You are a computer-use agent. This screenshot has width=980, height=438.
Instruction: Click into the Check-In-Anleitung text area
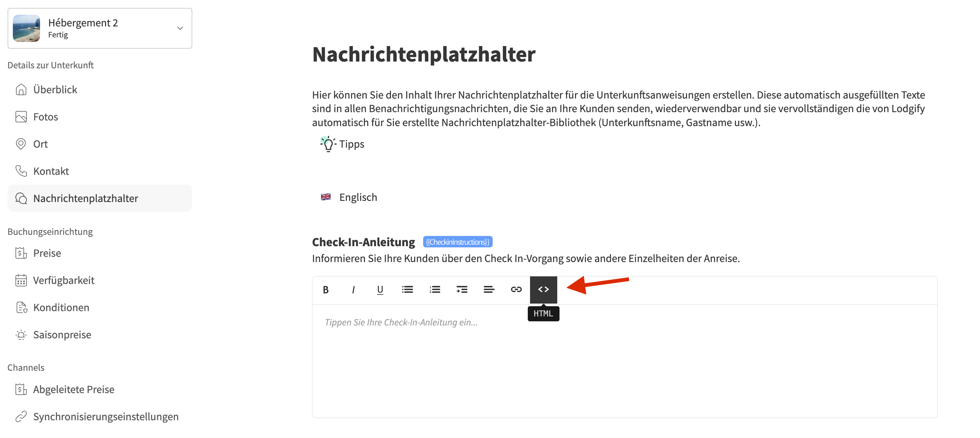pyautogui.click(x=624, y=361)
